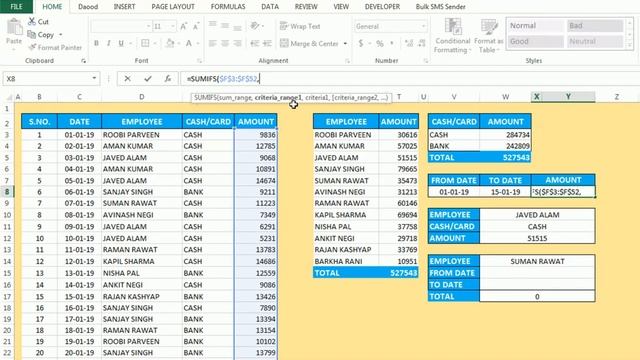
Task: Toggle Bold formatting
Action: [96, 43]
